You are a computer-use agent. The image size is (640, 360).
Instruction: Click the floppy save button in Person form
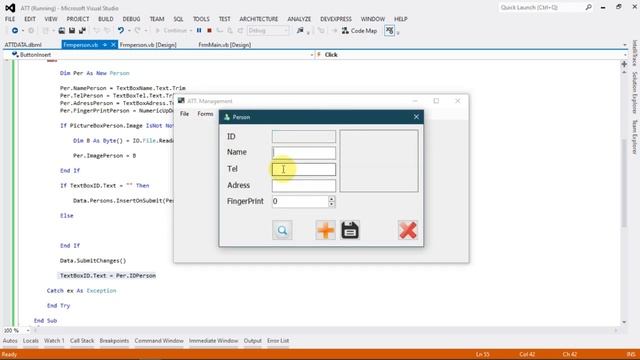[x=350, y=230]
